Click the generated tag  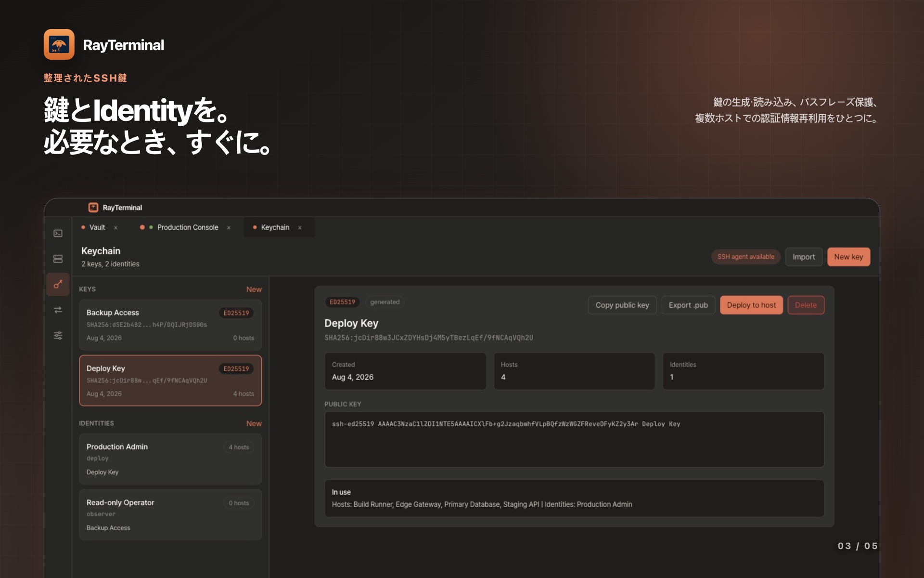(385, 302)
